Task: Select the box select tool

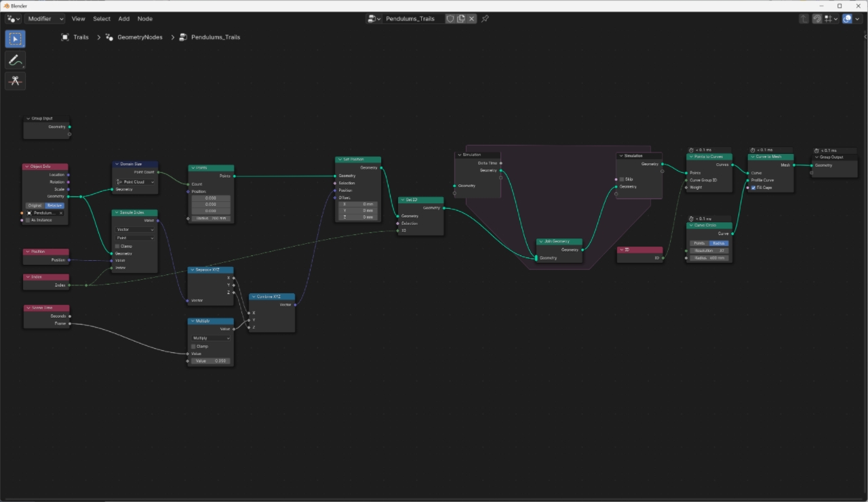Action: (x=15, y=39)
